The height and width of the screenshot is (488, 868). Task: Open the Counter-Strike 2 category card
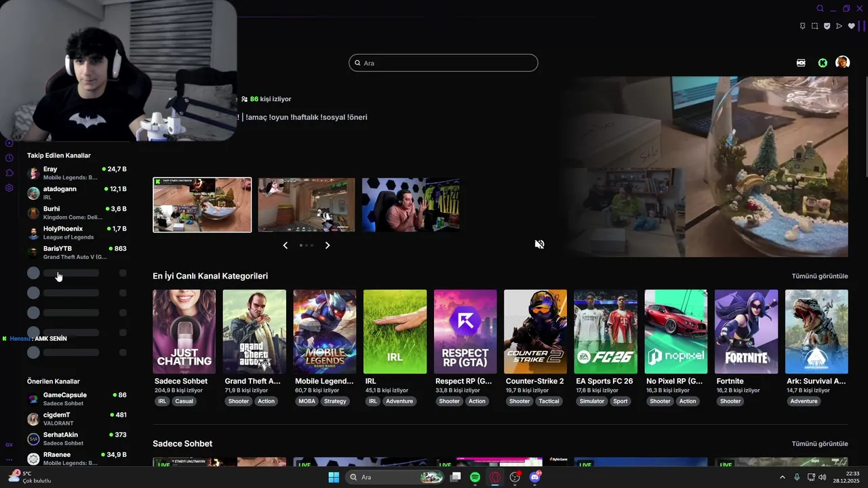[535, 331]
